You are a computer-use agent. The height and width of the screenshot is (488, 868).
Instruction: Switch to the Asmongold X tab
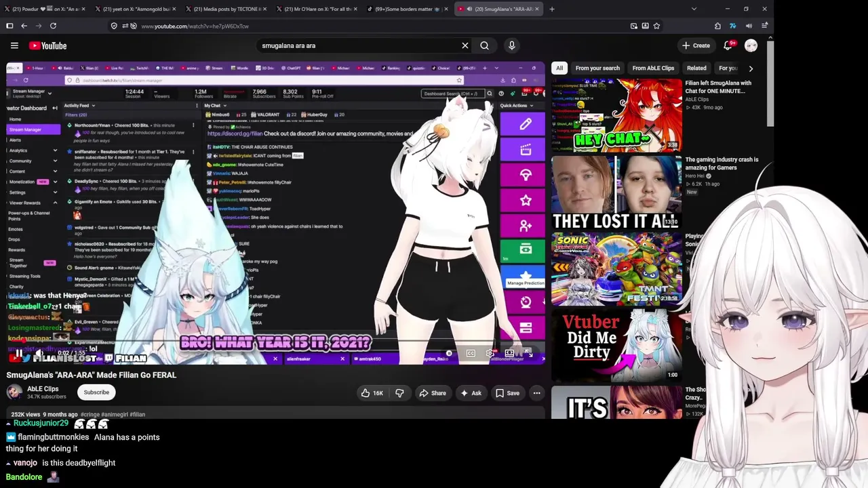pos(136,9)
